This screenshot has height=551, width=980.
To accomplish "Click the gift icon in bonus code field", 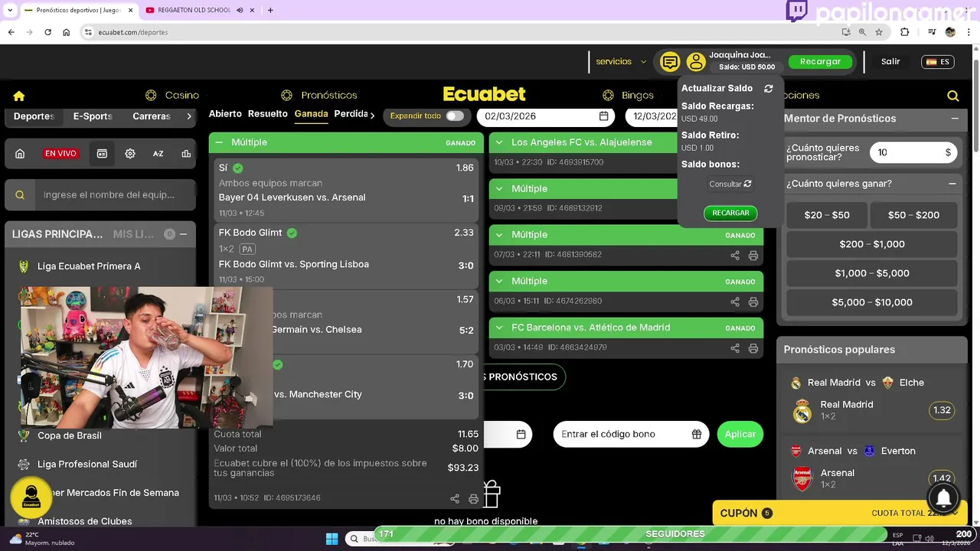I will click(x=697, y=434).
